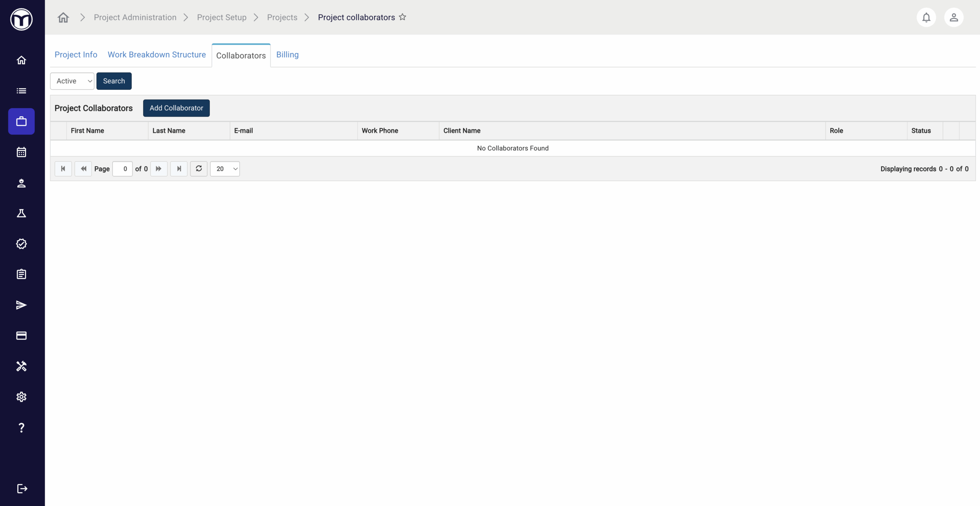Switch to the Work Breakdown Structure tab
This screenshot has width=980, height=506.
pyautogui.click(x=157, y=55)
